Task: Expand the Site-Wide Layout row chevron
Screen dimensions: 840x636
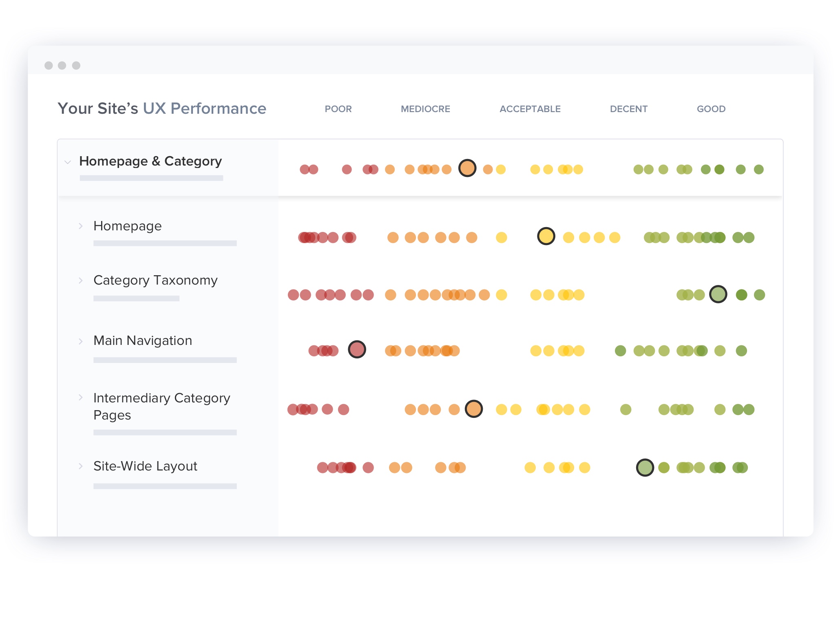Action: pyautogui.click(x=81, y=466)
